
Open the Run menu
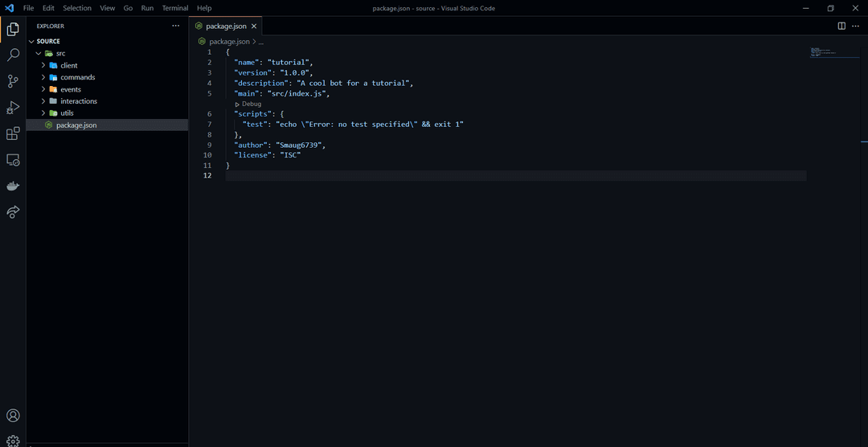pyautogui.click(x=147, y=8)
